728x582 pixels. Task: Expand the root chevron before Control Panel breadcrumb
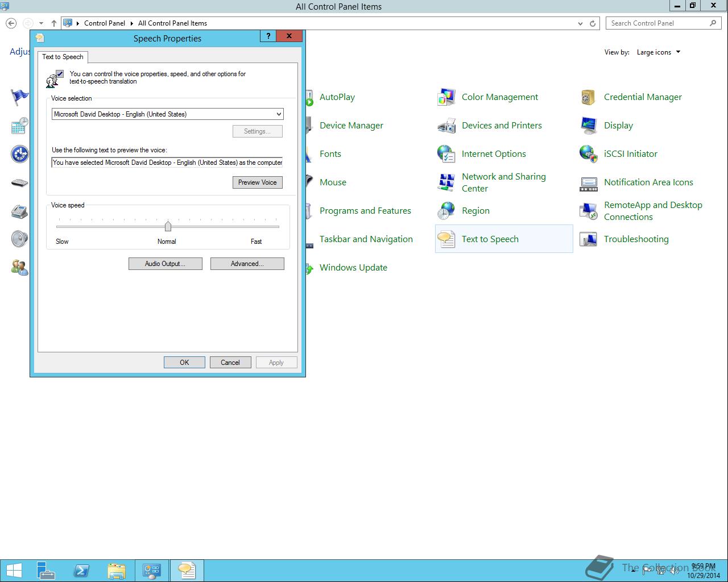(x=78, y=23)
